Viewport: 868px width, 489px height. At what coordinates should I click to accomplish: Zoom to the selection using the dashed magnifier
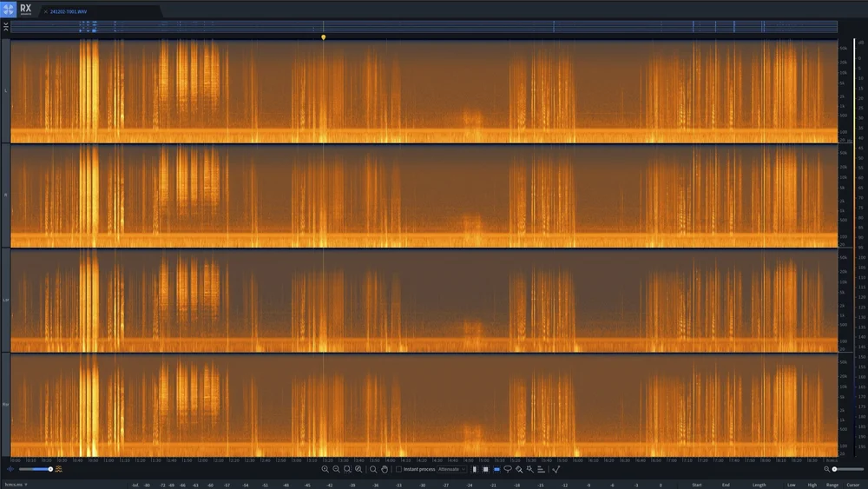point(347,469)
